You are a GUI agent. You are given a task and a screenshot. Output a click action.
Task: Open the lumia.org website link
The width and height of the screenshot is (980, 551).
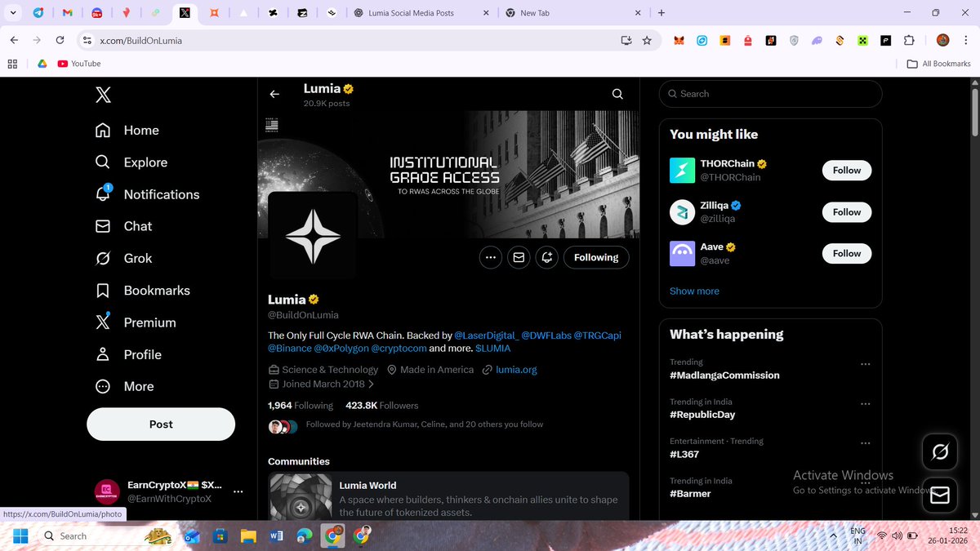(515, 369)
